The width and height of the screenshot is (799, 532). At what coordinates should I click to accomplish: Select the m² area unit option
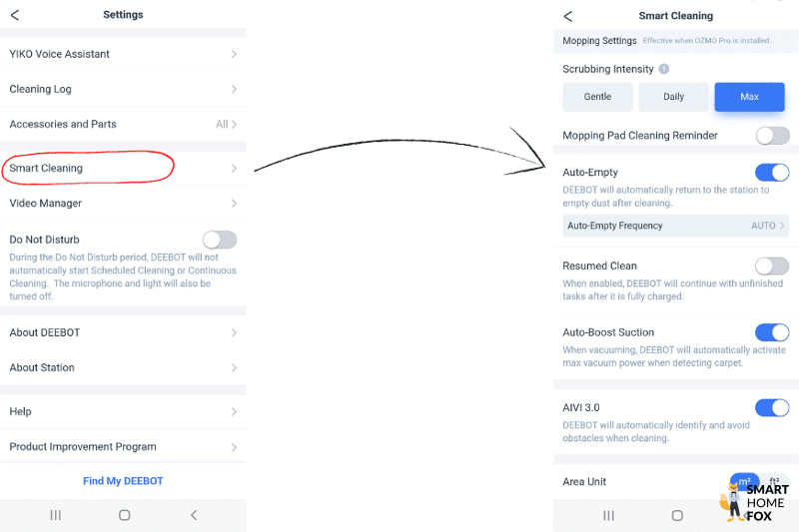[x=743, y=481]
